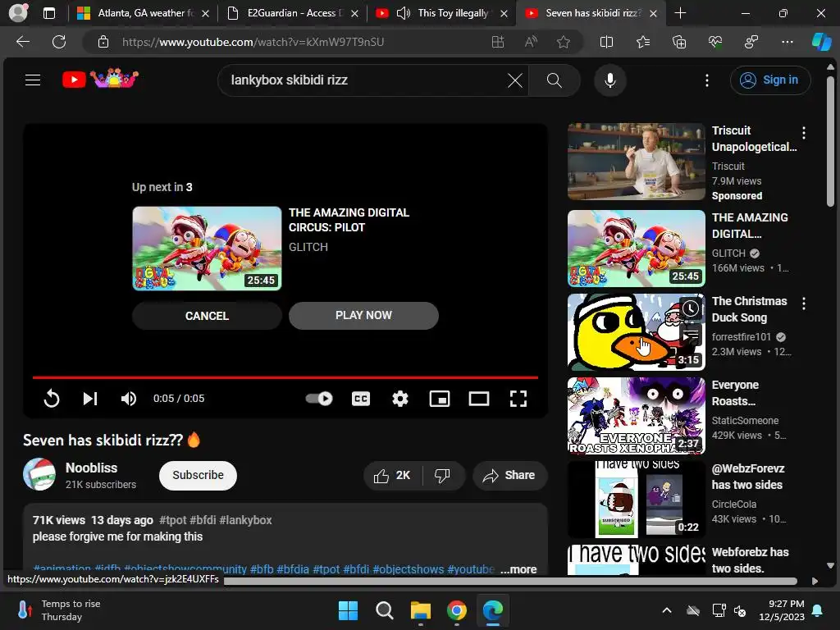Image resolution: width=840 pixels, height=630 pixels.
Task: Dislike the video
Action: point(442,476)
